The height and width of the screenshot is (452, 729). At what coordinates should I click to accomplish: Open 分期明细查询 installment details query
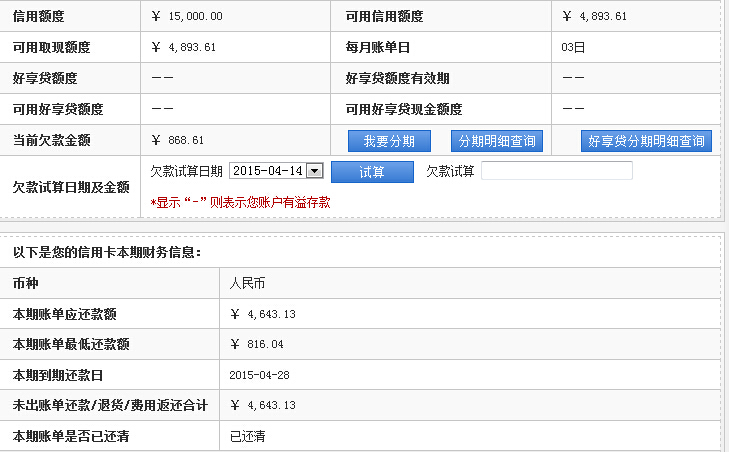497,141
